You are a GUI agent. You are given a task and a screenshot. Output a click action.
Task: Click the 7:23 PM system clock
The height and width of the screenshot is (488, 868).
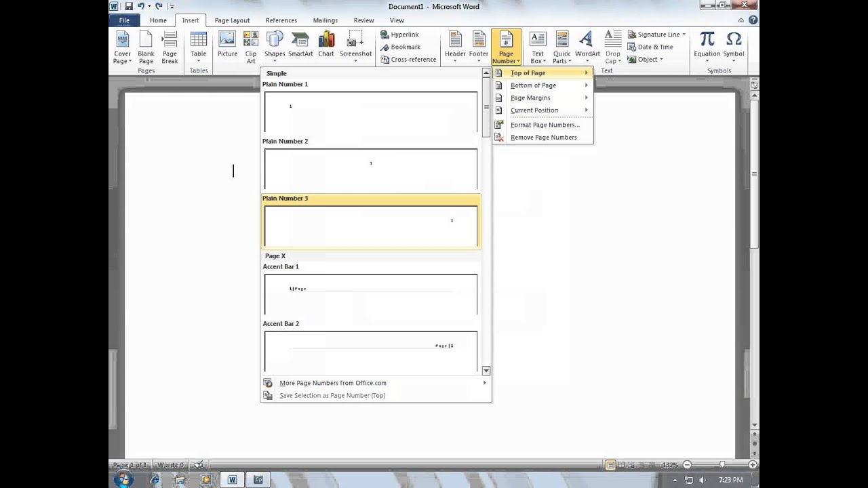(730, 480)
